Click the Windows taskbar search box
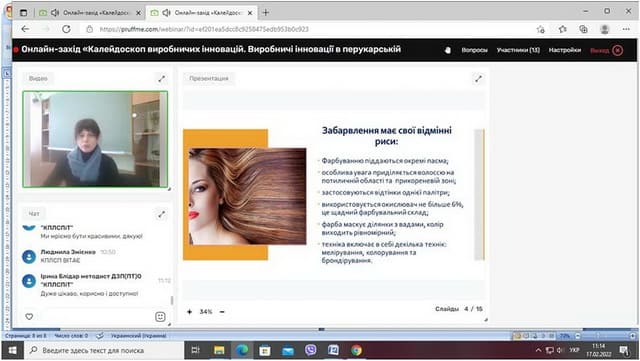This screenshot has height=361, width=640. (x=104, y=350)
